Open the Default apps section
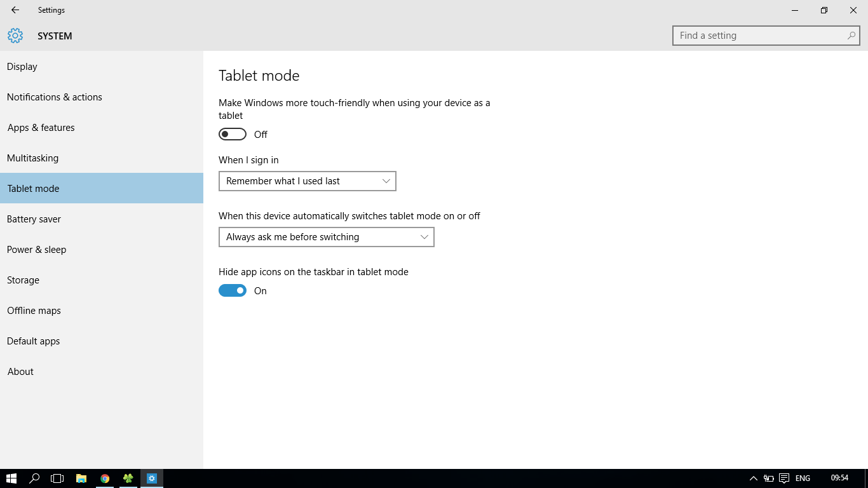 coord(34,341)
